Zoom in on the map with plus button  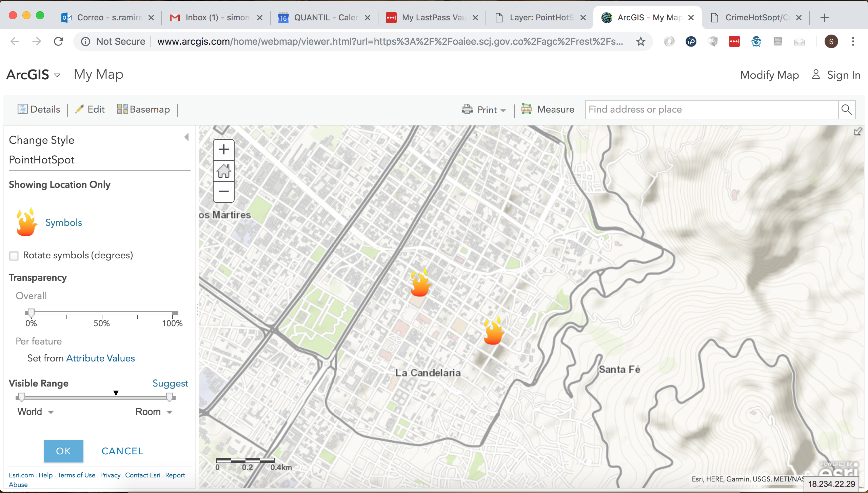tap(223, 150)
